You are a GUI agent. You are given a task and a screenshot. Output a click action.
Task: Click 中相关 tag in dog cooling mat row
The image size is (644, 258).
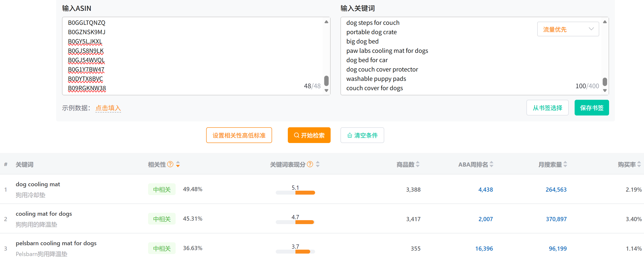(162, 189)
